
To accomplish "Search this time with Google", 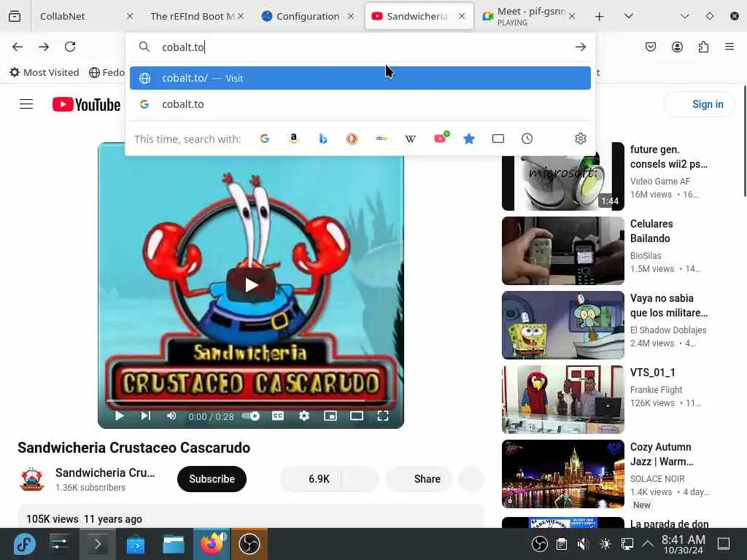I will pos(265,139).
